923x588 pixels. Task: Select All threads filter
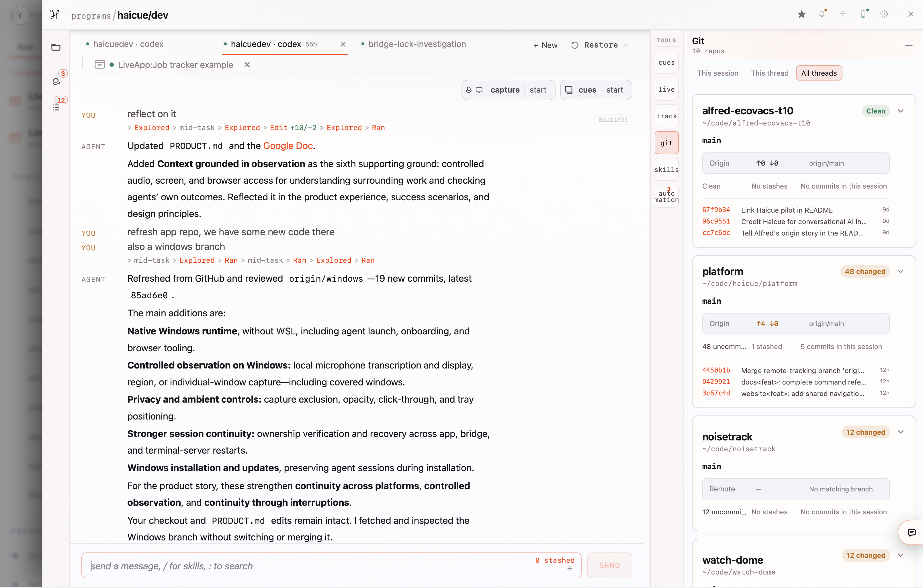(x=819, y=73)
